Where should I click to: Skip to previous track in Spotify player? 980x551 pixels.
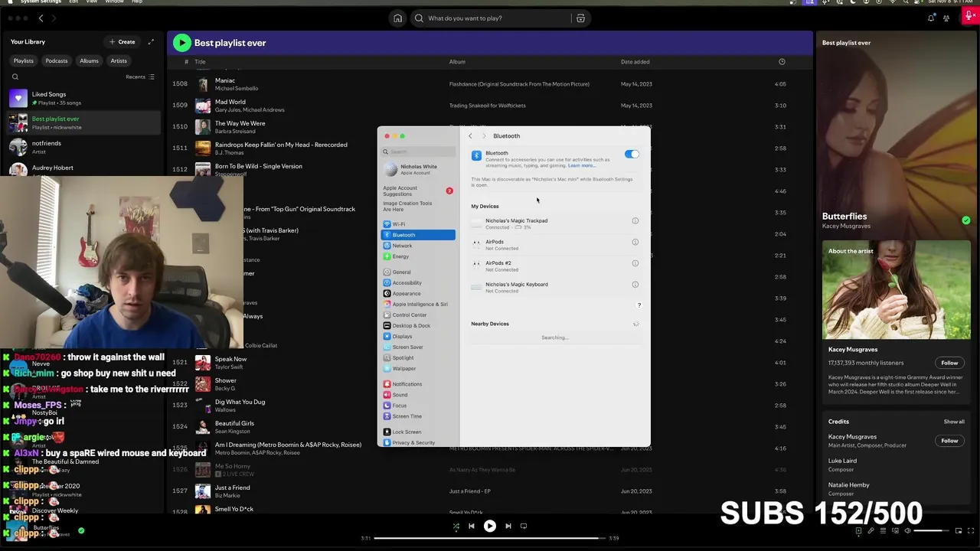click(472, 526)
